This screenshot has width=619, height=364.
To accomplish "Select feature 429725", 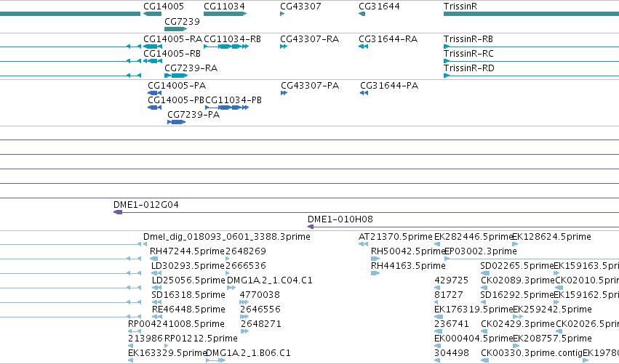I will [451, 280].
